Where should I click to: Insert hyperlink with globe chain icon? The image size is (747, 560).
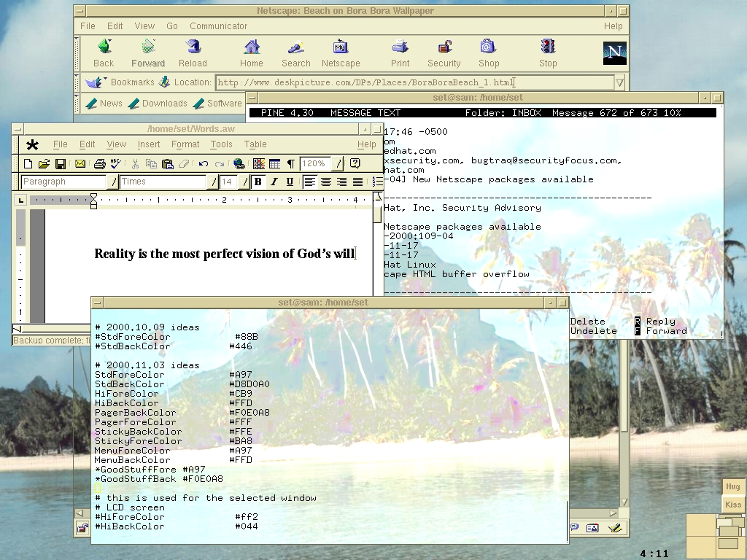239,164
